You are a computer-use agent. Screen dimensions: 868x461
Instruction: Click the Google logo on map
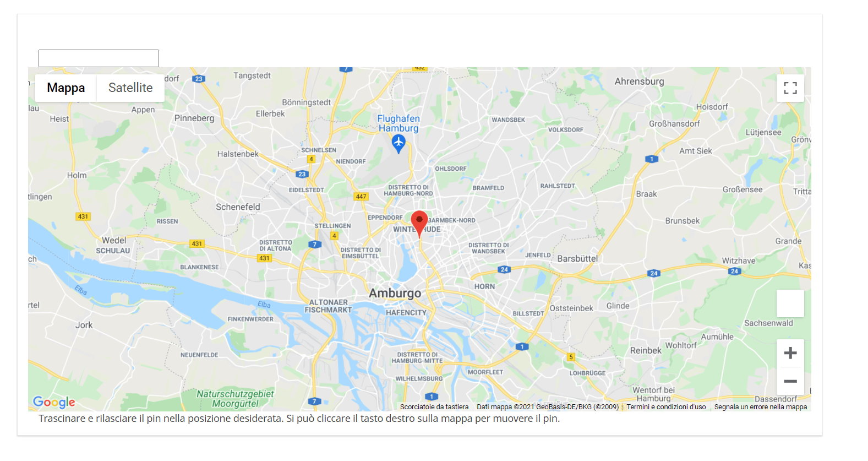click(x=54, y=402)
